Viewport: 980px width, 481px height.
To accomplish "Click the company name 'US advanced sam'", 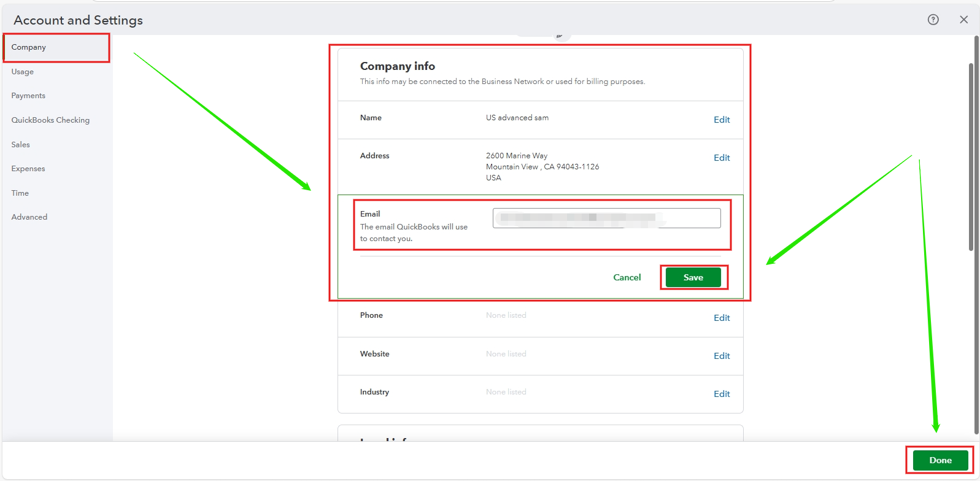I will [517, 118].
